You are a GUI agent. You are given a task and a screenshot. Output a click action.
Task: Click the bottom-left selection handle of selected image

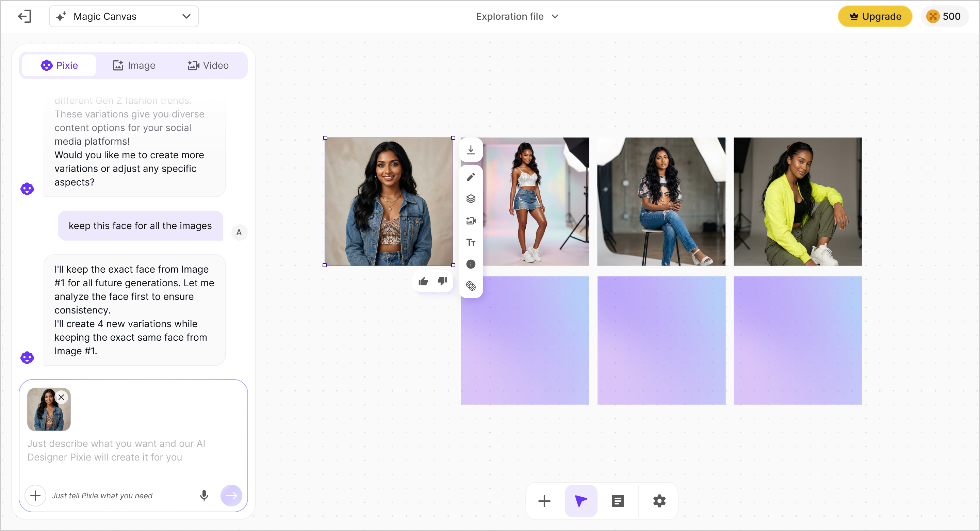(325, 265)
